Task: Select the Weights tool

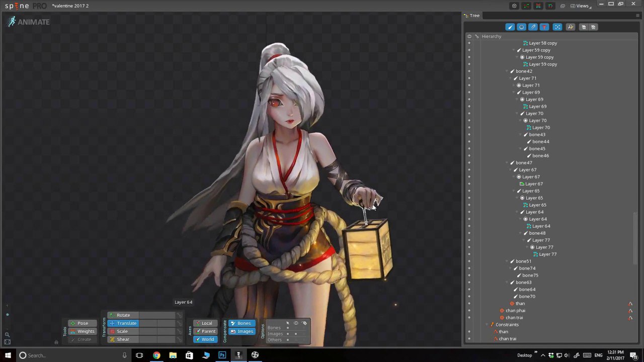Action: tap(83, 331)
